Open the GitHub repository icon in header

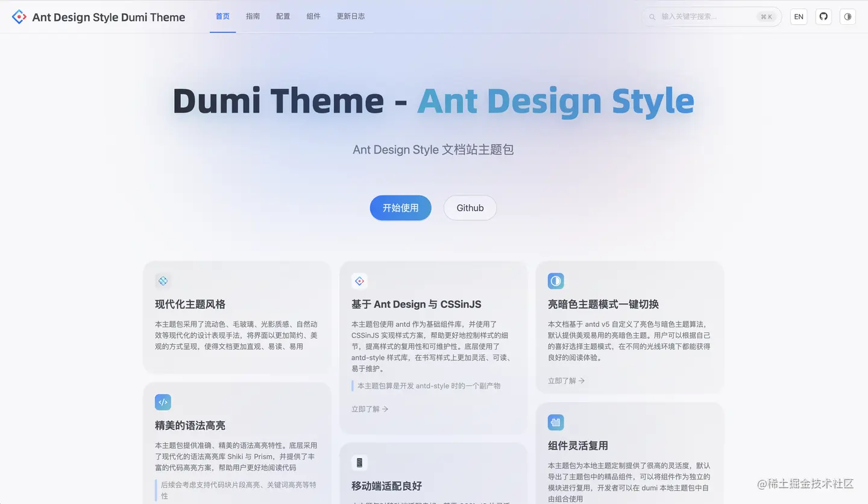pos(823,17)
